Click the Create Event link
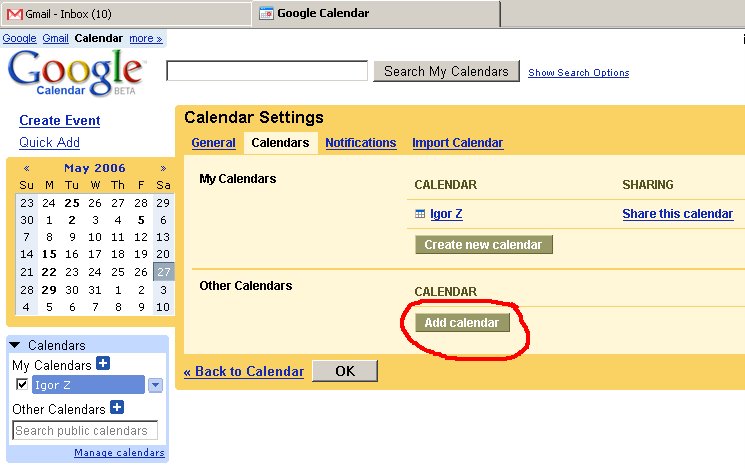This screenshot has height=469, width=745. click(60, 121)
